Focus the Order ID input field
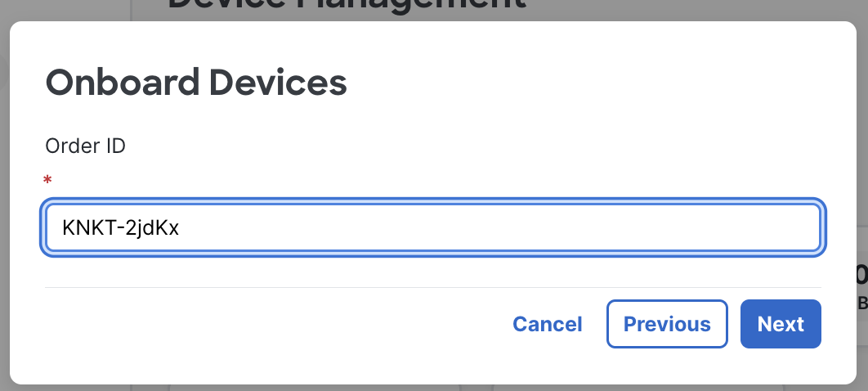The image size is (868, 391). (432, 227)
